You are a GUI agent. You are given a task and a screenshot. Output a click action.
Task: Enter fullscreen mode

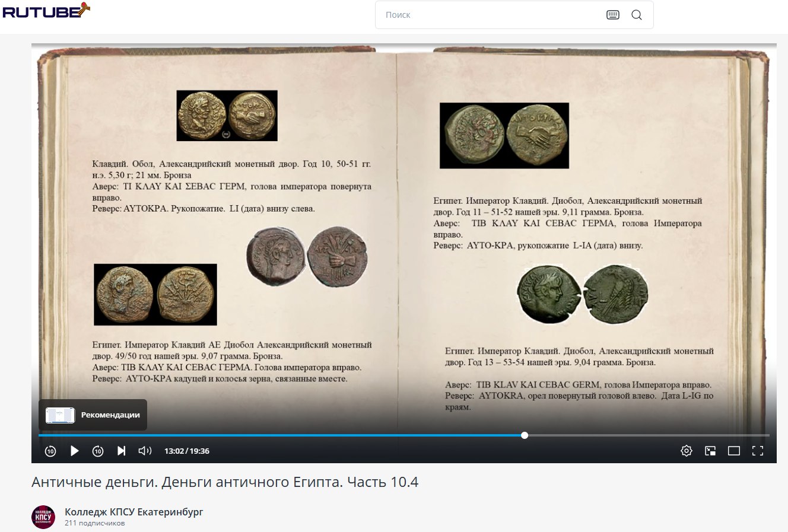coord(758,451)
